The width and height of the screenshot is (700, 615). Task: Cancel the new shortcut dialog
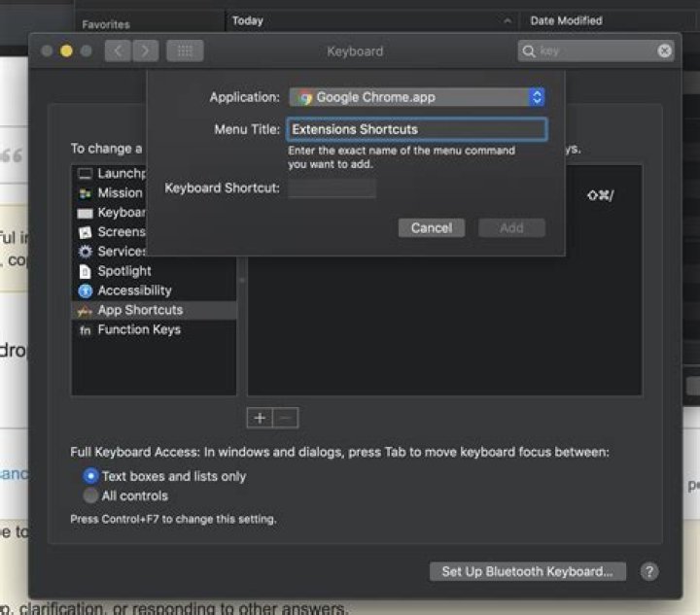[432, 228]
